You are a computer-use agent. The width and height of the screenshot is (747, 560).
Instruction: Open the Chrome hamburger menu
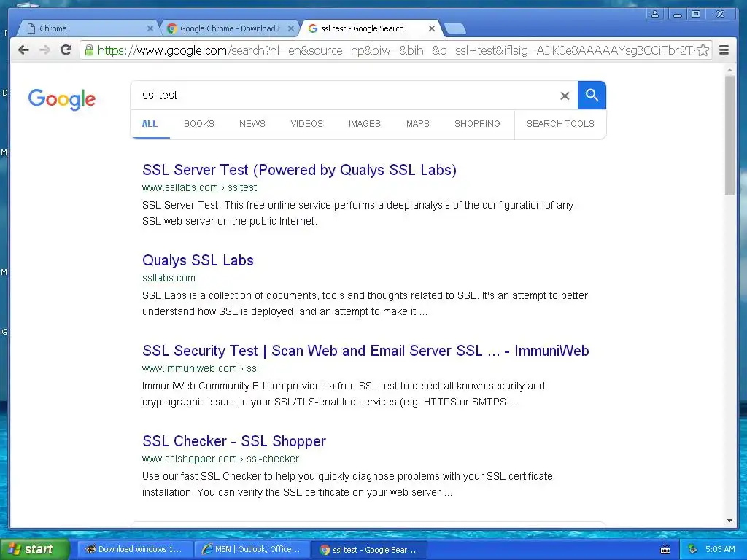tap(724, 50)
